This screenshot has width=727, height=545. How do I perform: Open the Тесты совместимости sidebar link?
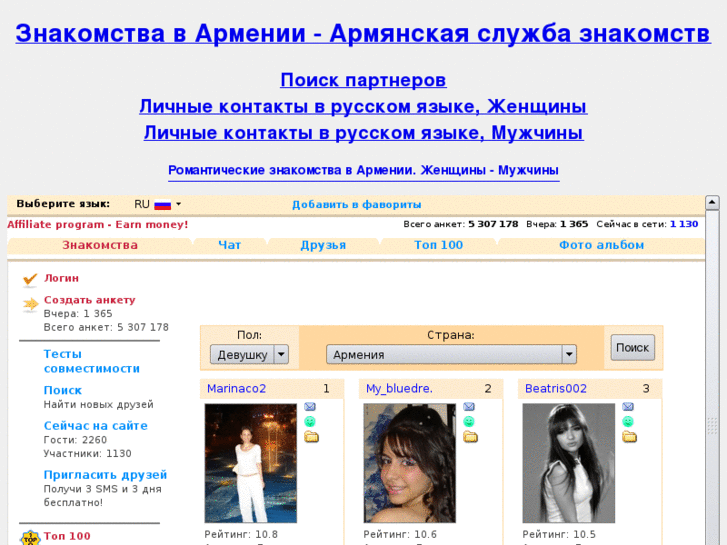[91, 361]
